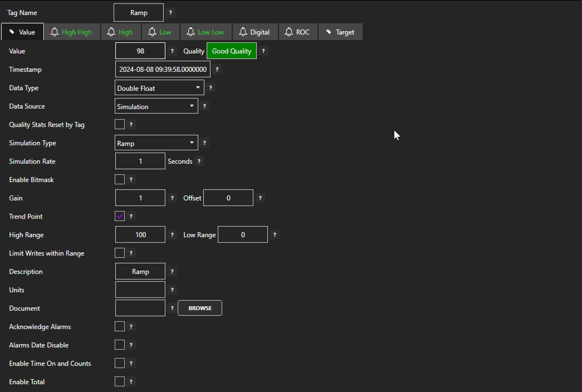Screen dimensions: 582x392
Task: Click the help icon beside Timestamp field
Action: click(x=217, y=69)
